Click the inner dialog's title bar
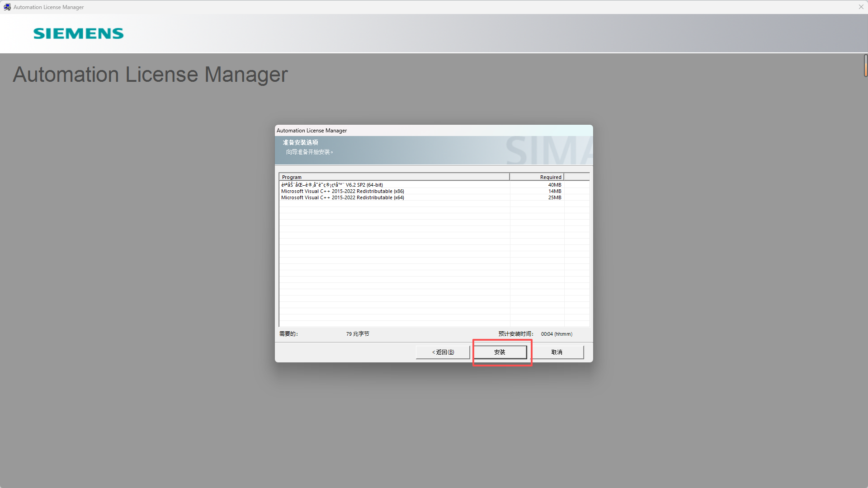 433,131
